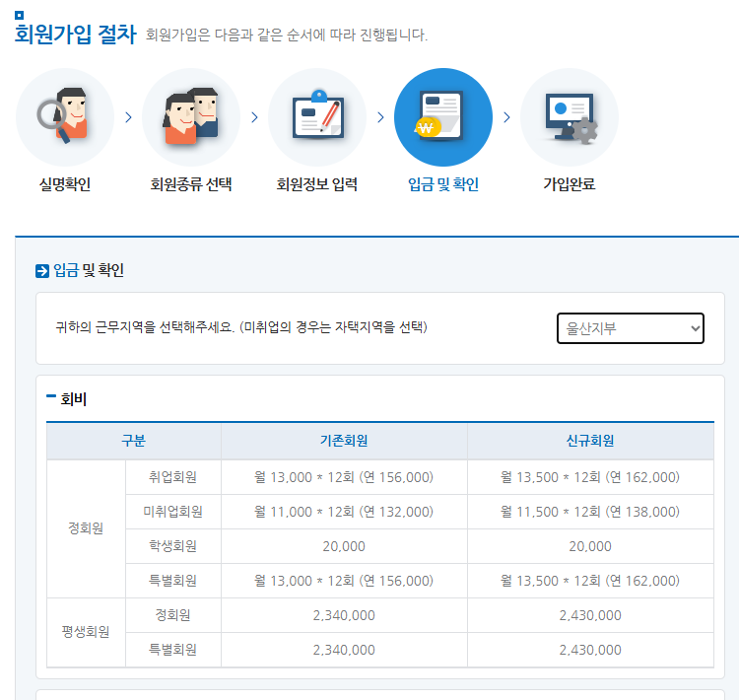739x700 pixels.
Task: Click 특별회원 label in the 평생회원 group
Action: [x=173, y=650]
